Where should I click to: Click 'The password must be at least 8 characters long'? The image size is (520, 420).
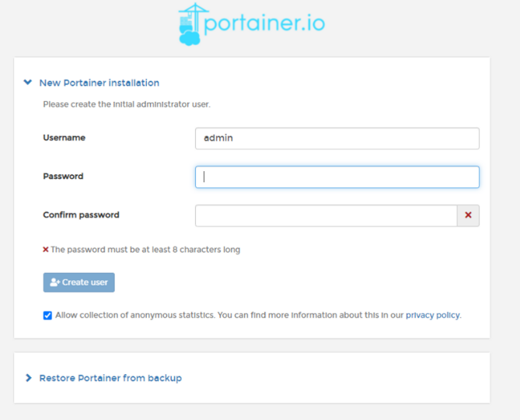[x=145, y=250]
